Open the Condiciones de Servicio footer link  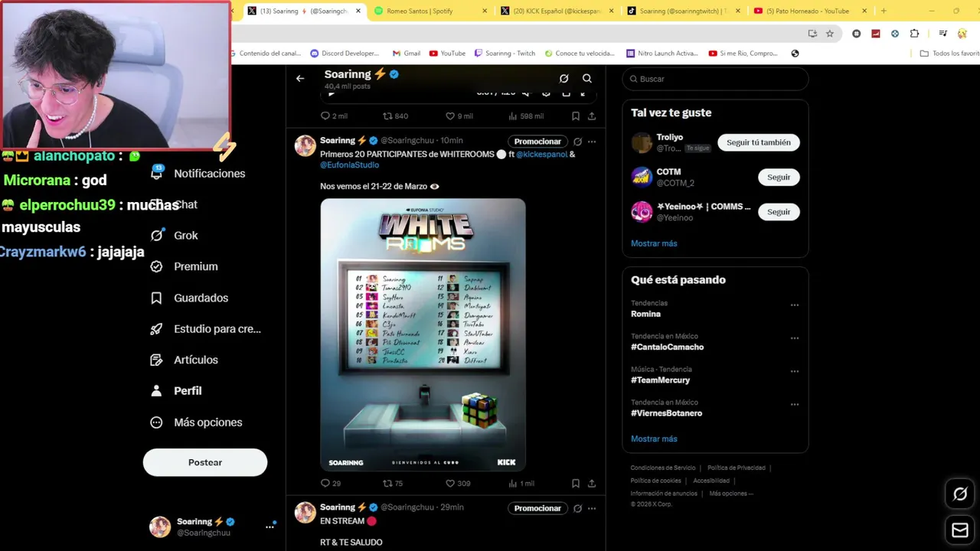(x=663, y=468)
